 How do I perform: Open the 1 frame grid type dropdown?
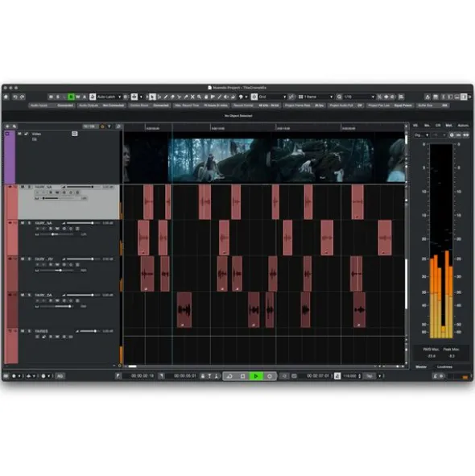316,97
